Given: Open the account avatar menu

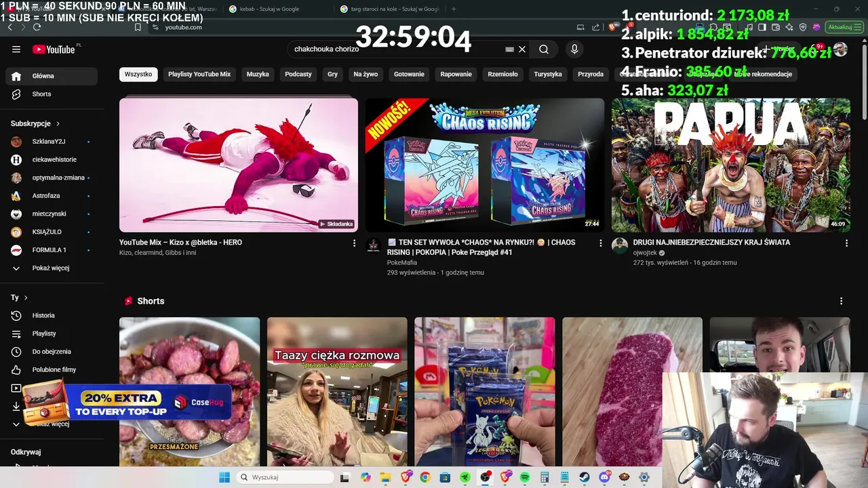Looking at the screenshot, I should coord(840,49).
